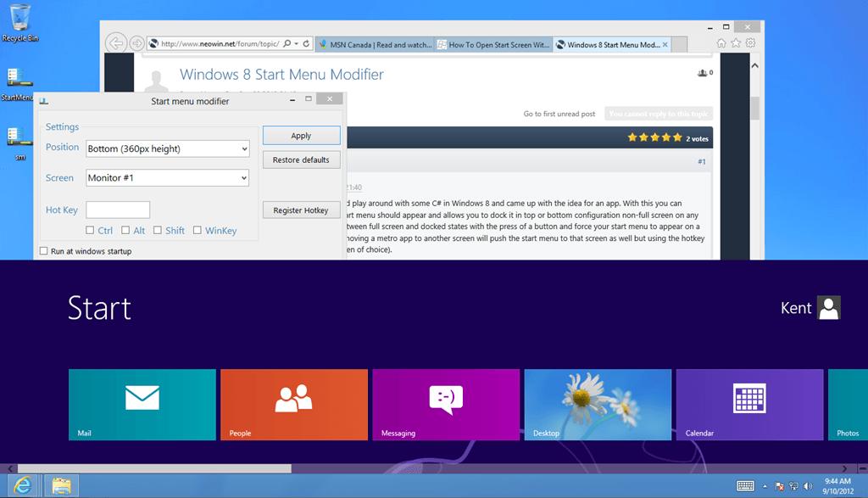Click the Start screen horizontal scrollbar
The width and height of the screenshot is (868, 498).
(x=153, y=467)
